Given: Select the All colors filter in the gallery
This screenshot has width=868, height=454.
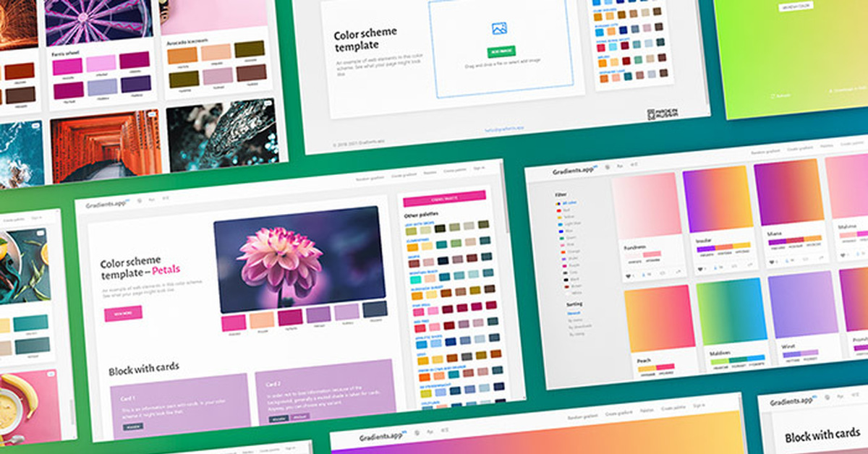Looking at the screenshot, I should (567, 202).
